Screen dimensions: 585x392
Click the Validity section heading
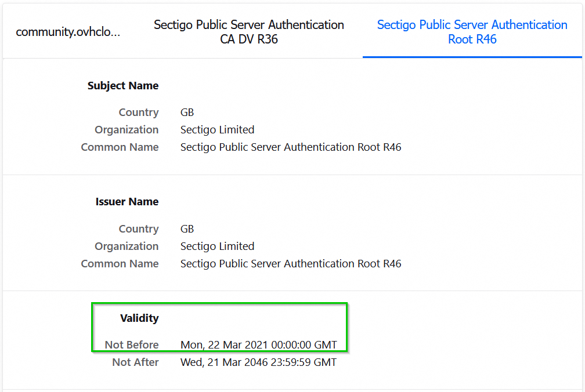click(139, 318)
